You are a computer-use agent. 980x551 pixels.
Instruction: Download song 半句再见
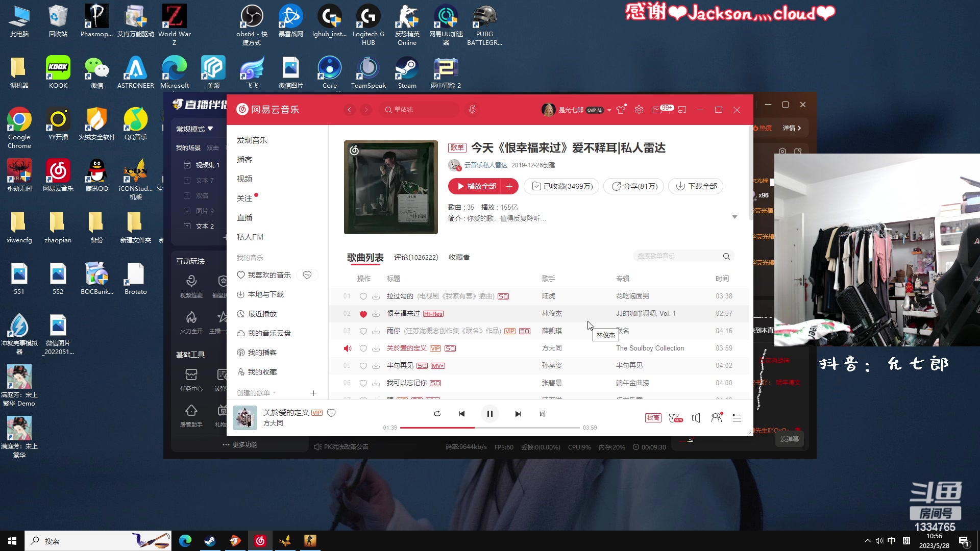pyautogui.click(x=376, y=366)
